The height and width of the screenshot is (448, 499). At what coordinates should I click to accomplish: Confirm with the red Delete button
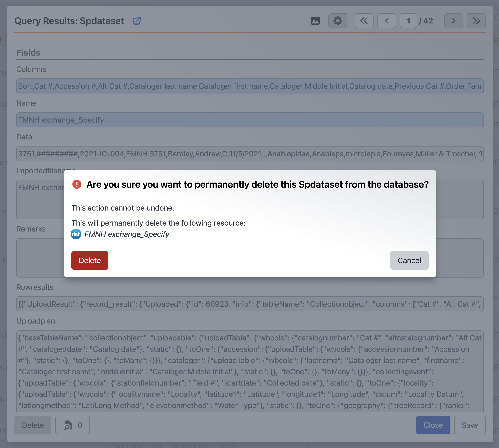(90, 260)
